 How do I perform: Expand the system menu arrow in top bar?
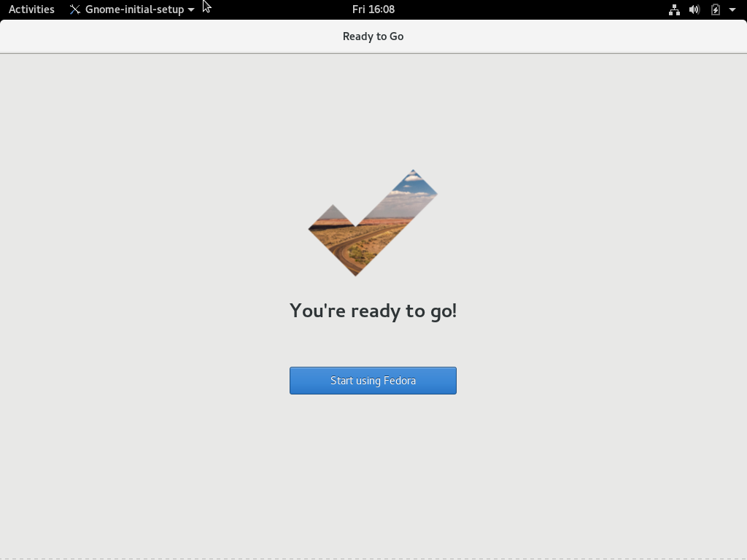[x=732, y=9]
